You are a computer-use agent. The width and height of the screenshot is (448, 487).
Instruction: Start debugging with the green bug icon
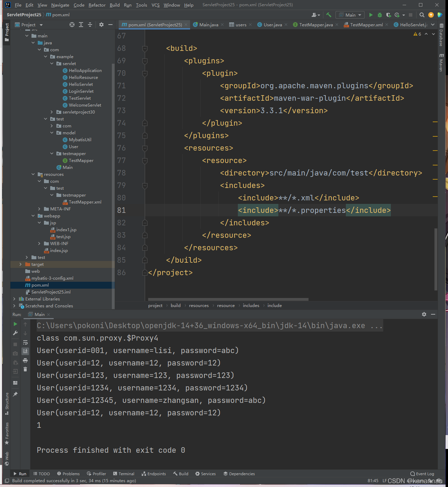(380, 15)
